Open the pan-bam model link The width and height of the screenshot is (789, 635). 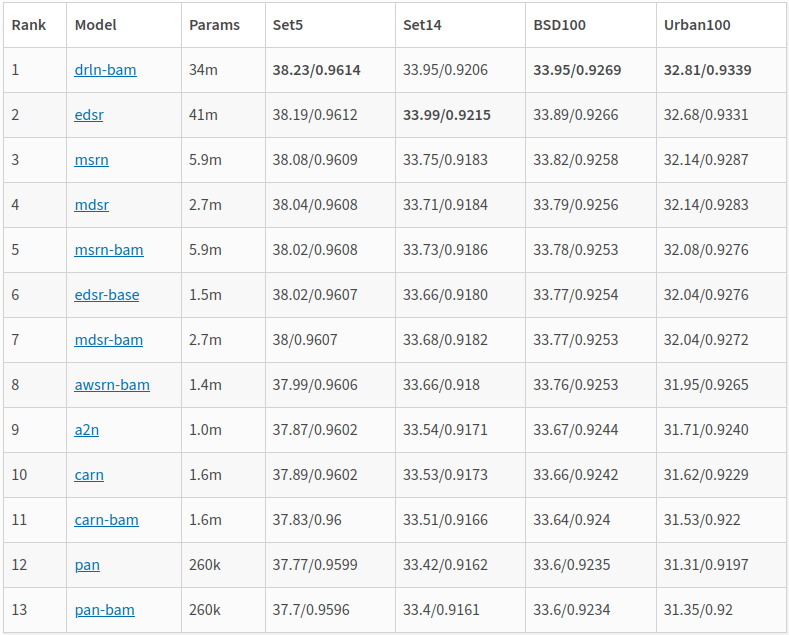pos(104,610)
